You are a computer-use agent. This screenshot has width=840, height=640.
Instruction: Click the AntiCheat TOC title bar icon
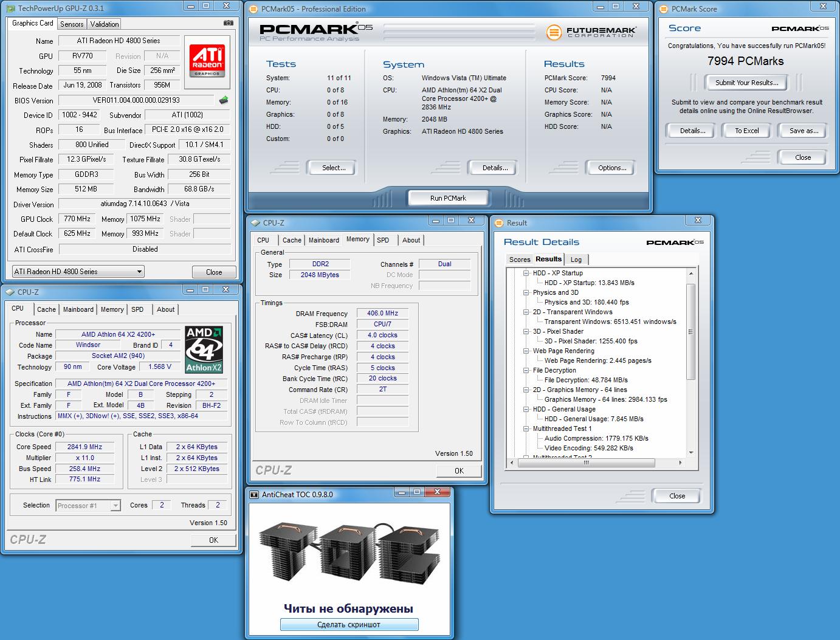pos(255,494)
